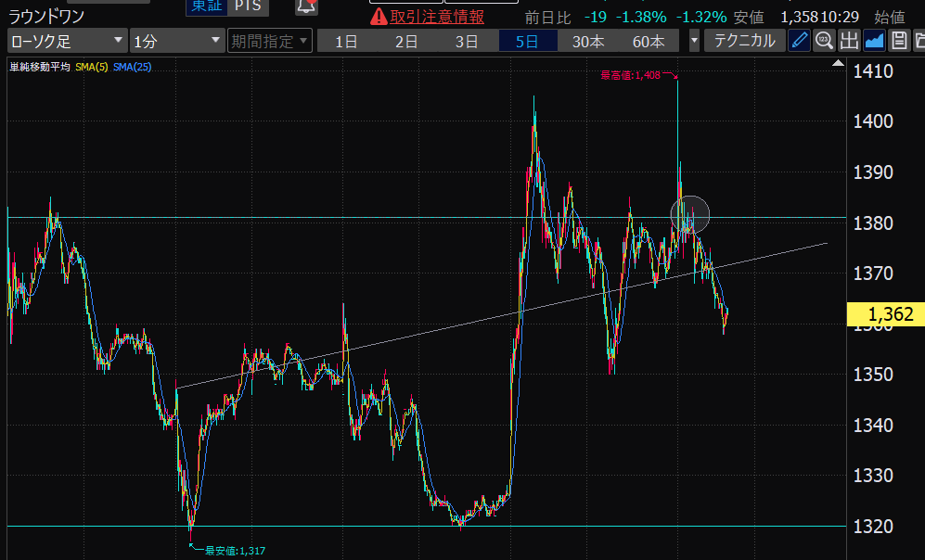Click the yellow 1,362 current price label
The width and height of the screenshot is (925, 560).
(886, 315)
